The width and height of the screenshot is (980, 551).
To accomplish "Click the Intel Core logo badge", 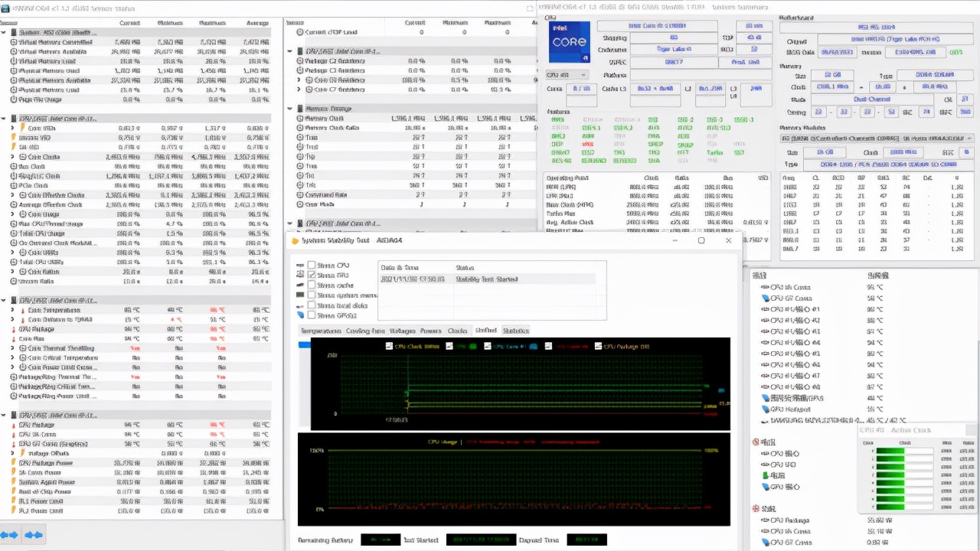I will click(570, 42).
